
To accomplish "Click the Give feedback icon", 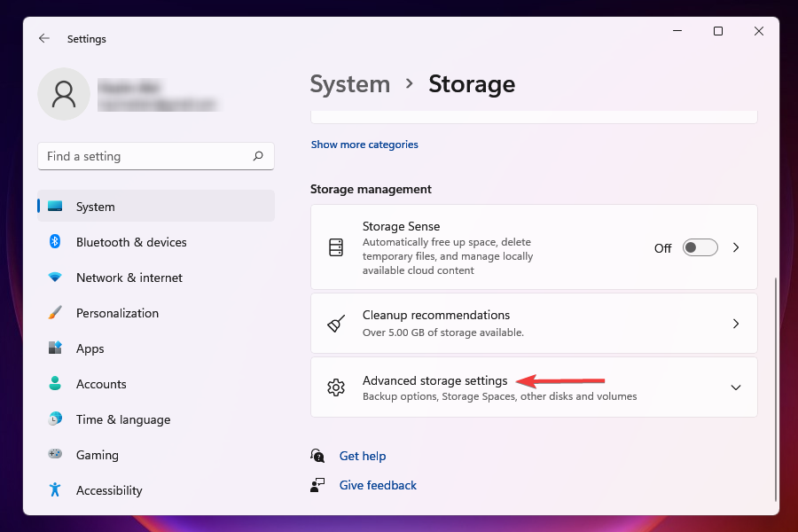I will tap(317, 485).
